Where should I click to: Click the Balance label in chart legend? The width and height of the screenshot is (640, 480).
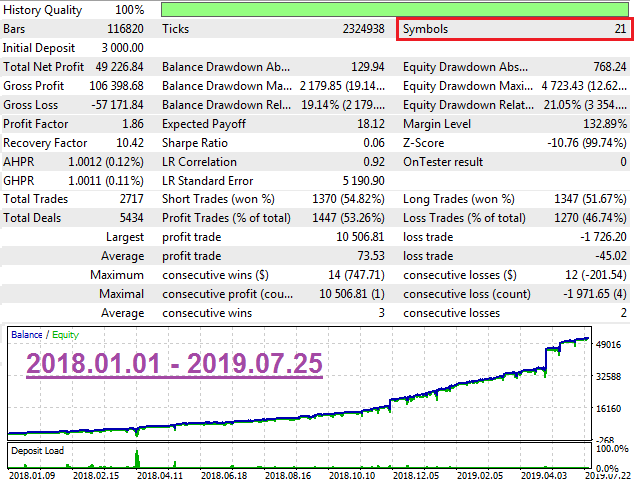27,335
